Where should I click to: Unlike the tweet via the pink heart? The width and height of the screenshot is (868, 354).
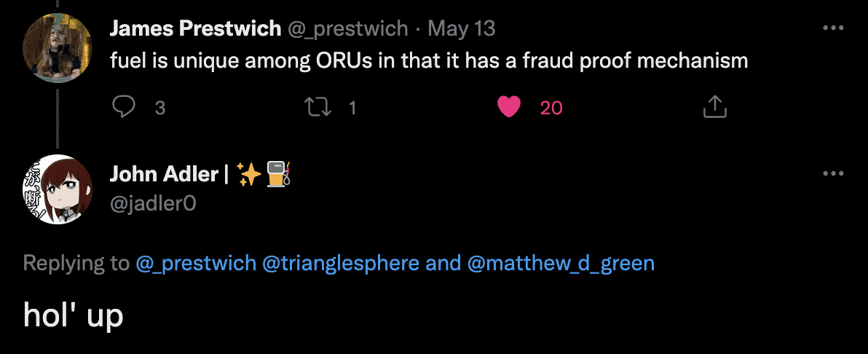509,108
